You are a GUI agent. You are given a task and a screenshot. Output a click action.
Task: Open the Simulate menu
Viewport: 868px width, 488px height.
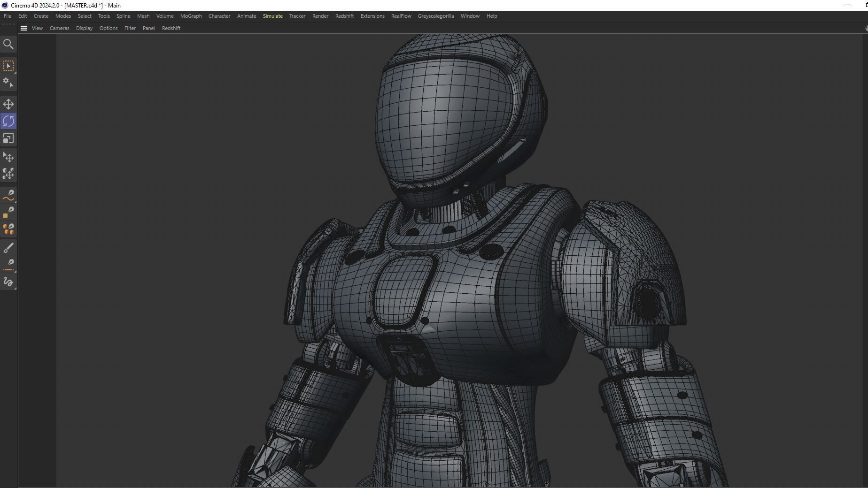tap(273, 16)
